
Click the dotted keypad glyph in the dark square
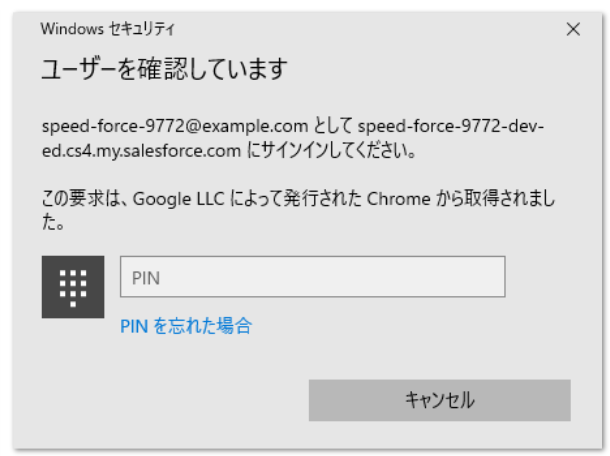(x=73, y=288)
